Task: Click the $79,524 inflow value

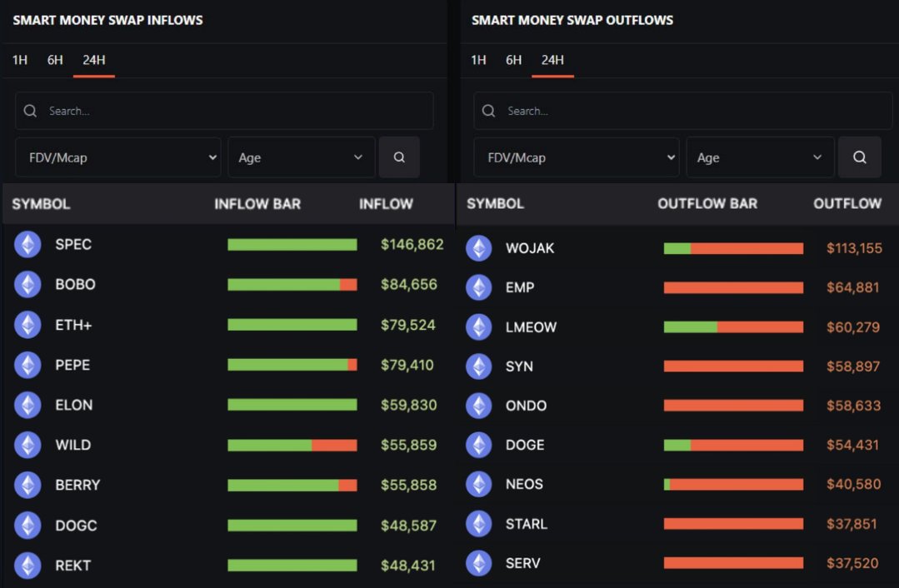Action: point(408,325)
